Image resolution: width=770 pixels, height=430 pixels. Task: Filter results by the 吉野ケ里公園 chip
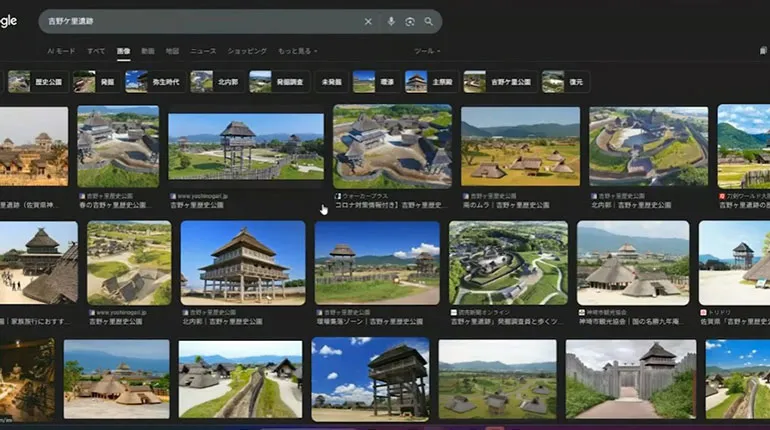click(x=499, y=82)
